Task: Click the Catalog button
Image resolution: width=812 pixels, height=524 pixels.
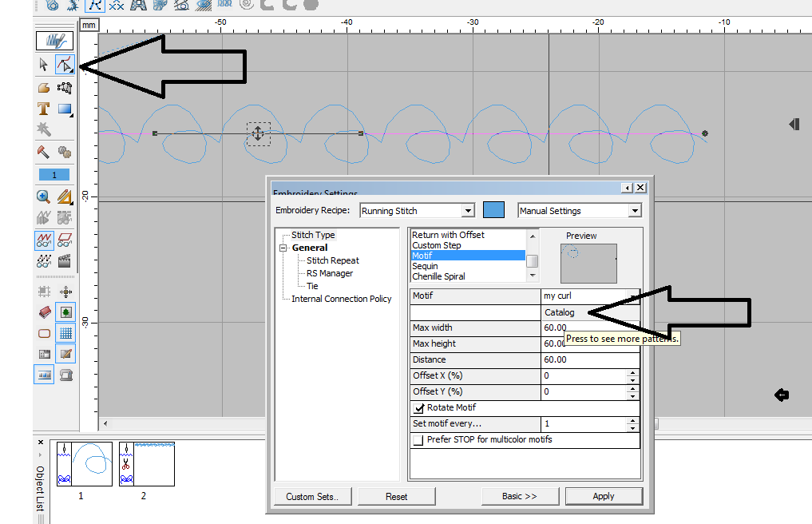Action: tap(559, 312)
